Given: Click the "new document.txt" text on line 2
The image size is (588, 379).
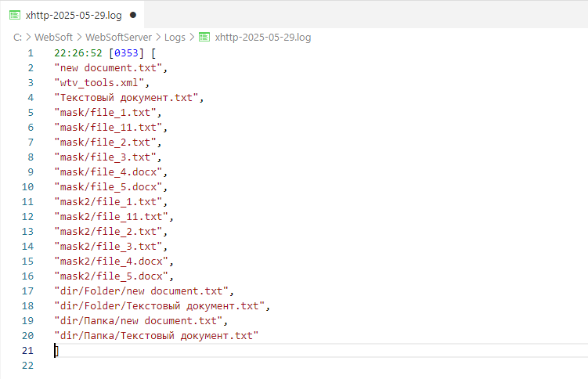Looking at the screenshot, I should click(108, 68).
